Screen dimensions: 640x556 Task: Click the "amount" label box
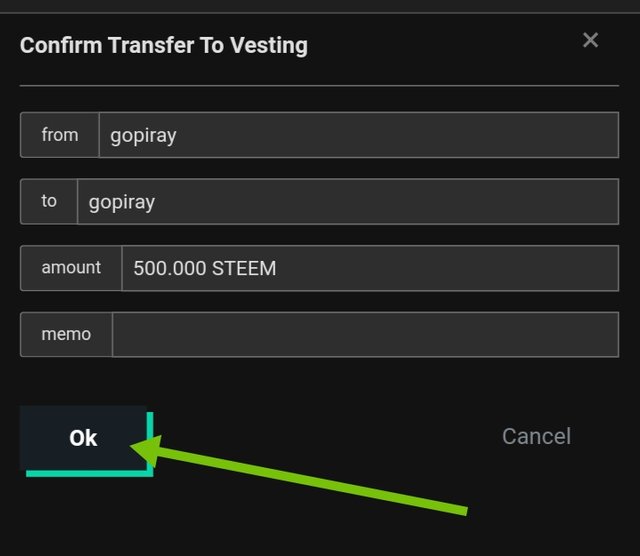coord(71,268)
